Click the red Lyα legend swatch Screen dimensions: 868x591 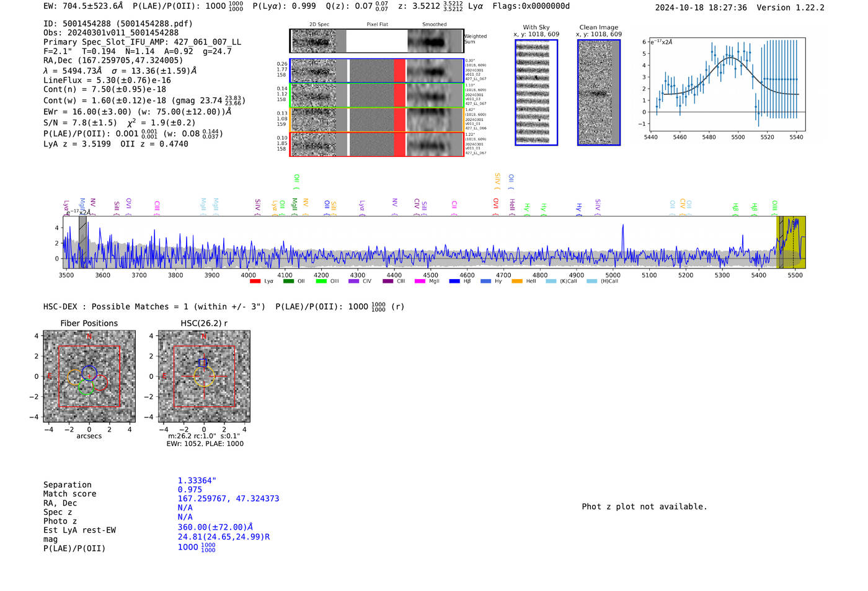coord(255,282)
